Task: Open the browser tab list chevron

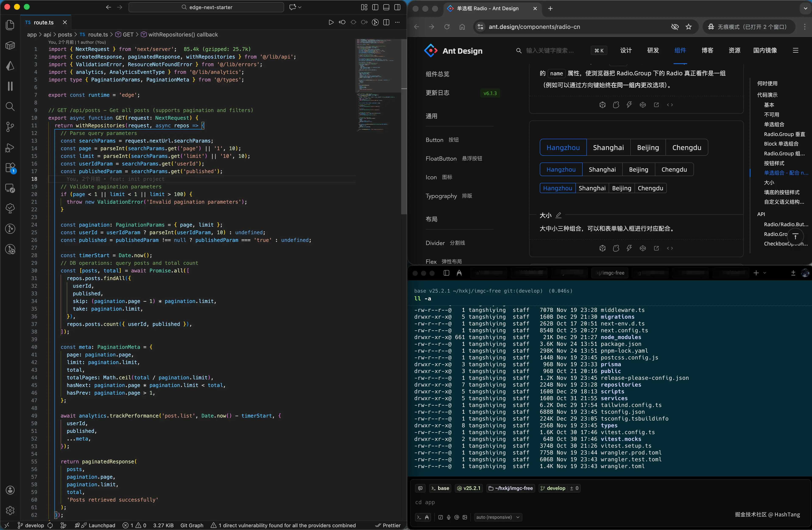Action: (805, 8)
